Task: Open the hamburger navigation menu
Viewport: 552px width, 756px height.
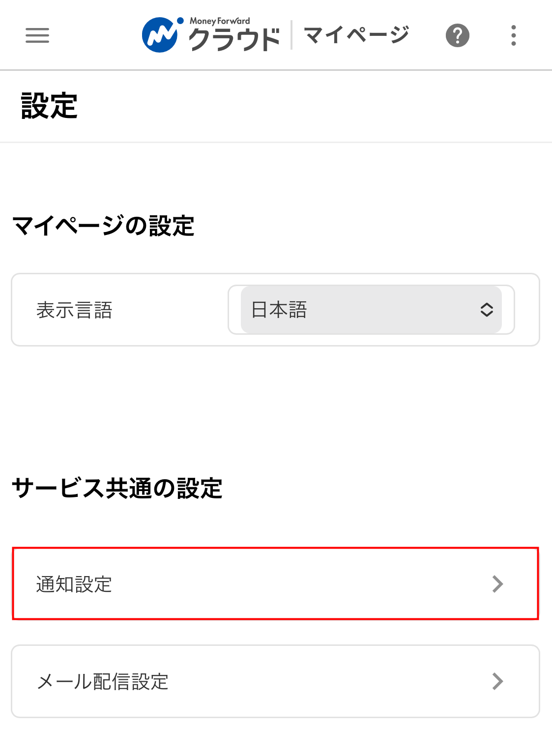Action: [x=37, y=35]
